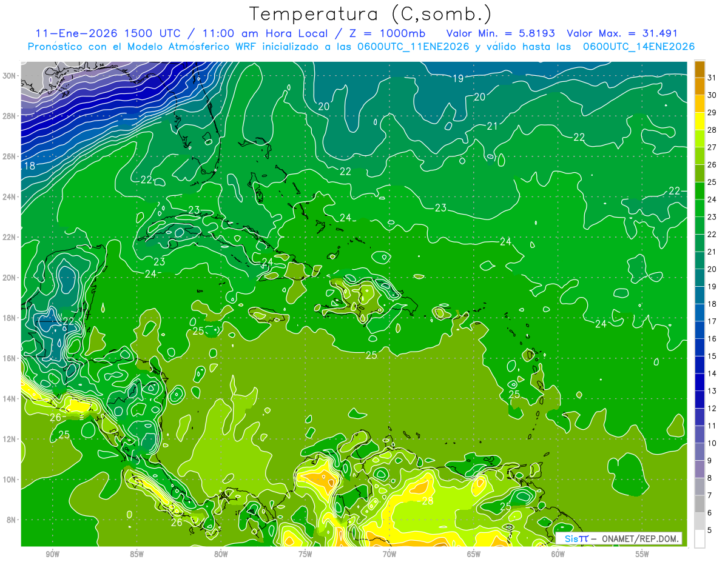
Task: Click the 18 contour label near the left edge
Action: click(29, 166)
